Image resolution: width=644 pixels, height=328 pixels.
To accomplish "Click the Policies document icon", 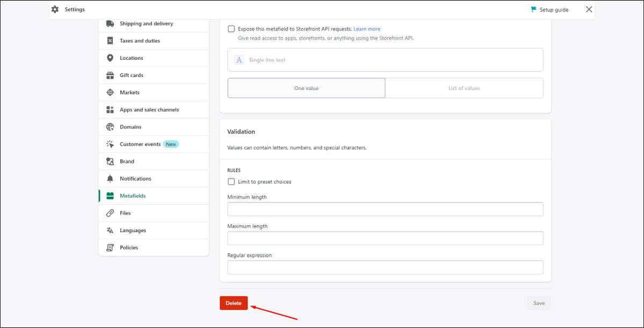I will (x=110, y=248).
